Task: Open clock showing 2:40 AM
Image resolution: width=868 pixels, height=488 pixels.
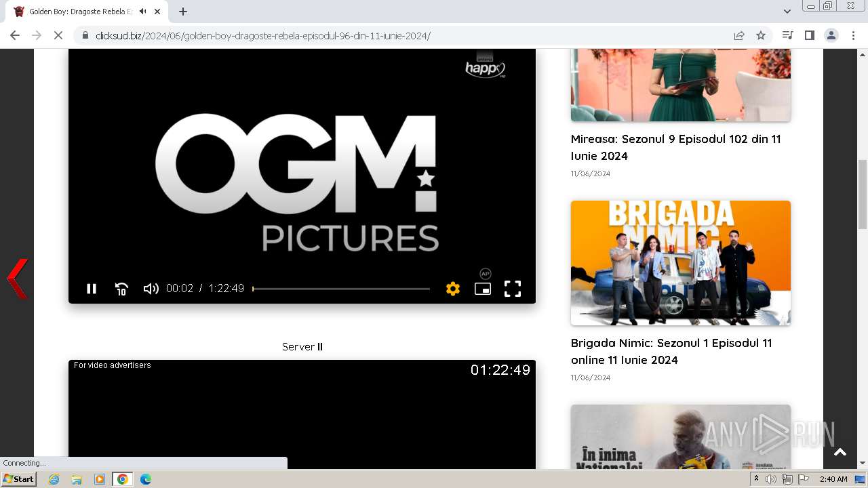Action: tap(833, 479)
